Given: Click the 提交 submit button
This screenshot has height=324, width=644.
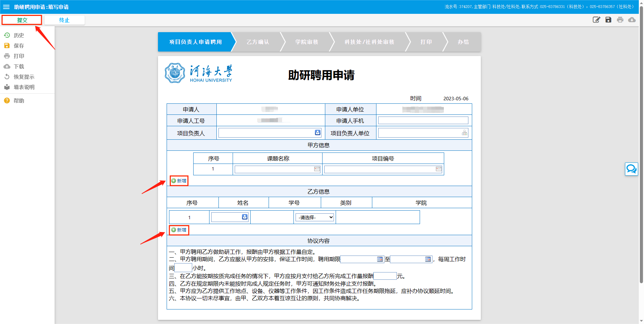Looking at the screenshot, I should tap(22, 20).
